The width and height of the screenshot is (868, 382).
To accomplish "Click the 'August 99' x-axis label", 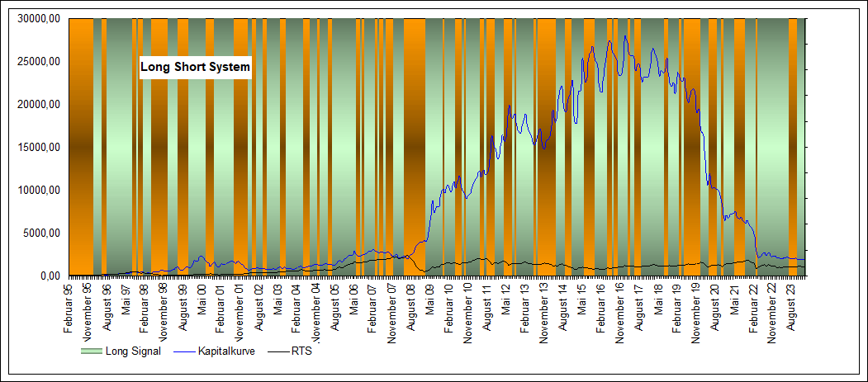I will tap(183, 308).
